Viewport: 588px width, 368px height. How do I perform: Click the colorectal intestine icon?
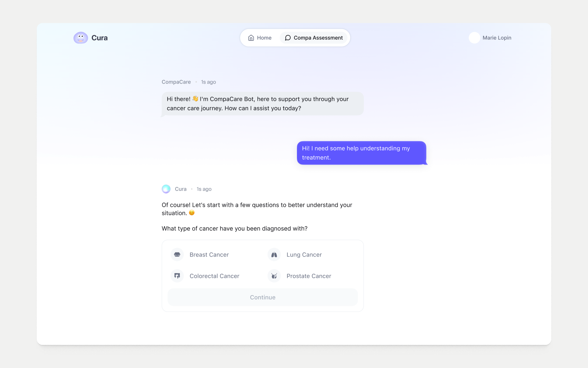[177, 276]
